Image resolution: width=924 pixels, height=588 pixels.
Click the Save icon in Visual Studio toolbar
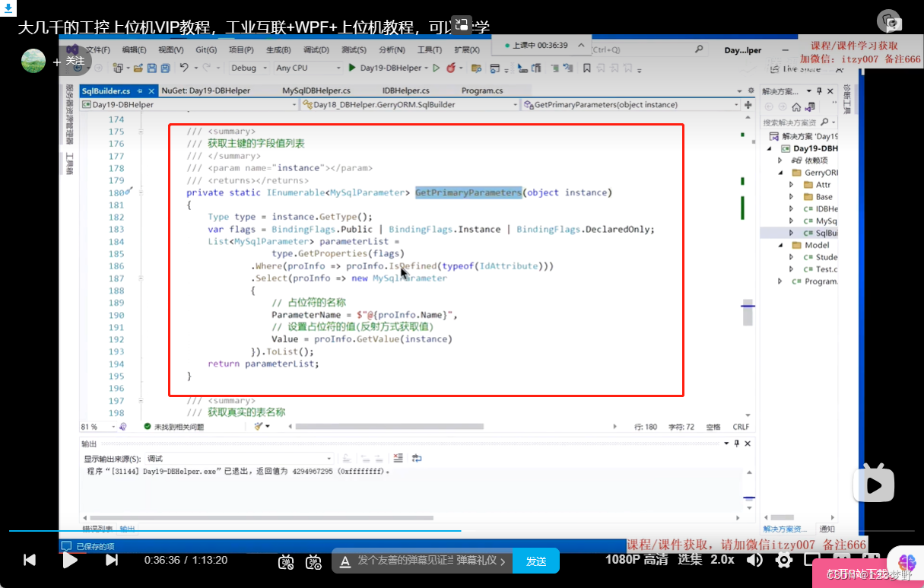152,68
